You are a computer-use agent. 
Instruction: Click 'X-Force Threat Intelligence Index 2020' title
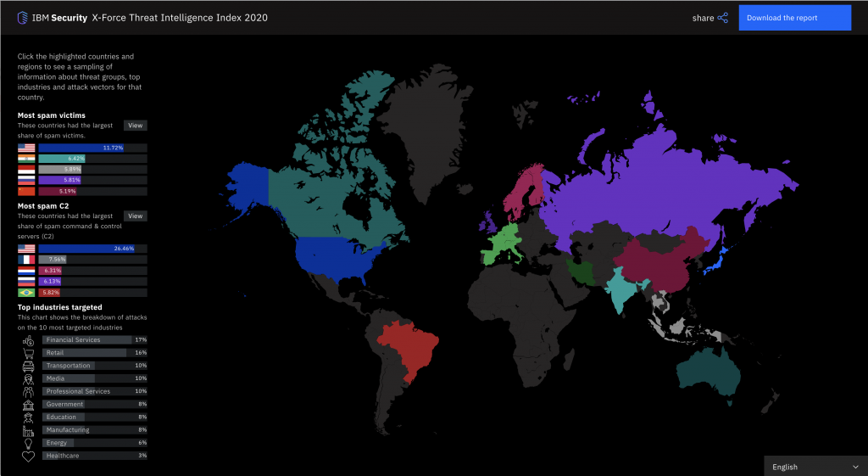(180, 18)
